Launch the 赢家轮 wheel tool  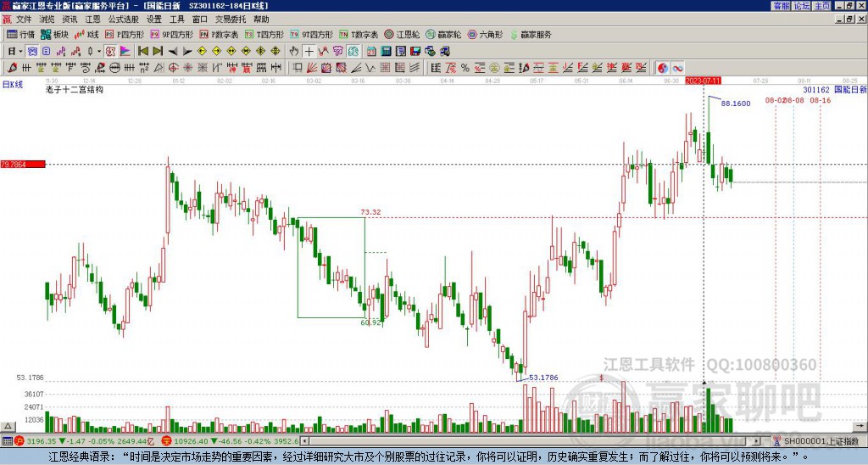tap(444, 34)
